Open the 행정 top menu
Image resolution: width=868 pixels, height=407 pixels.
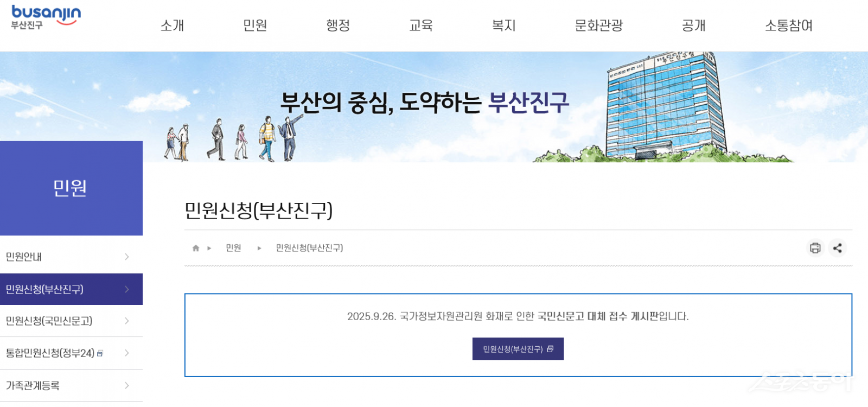338,26
